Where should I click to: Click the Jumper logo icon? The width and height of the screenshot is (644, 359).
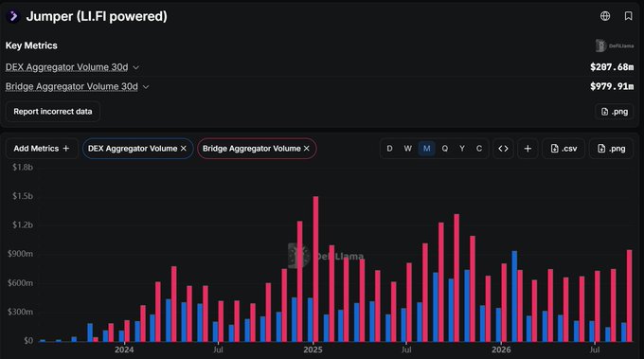click(13, 16)
